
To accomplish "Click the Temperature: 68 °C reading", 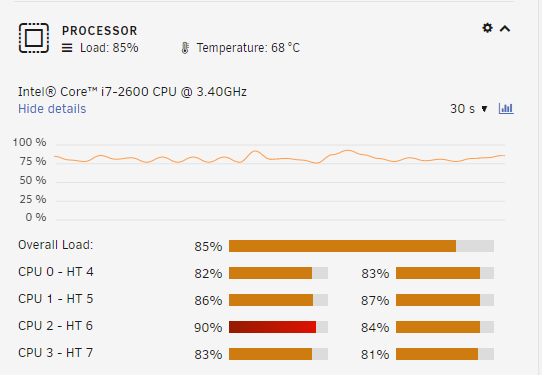I will 248,48.
